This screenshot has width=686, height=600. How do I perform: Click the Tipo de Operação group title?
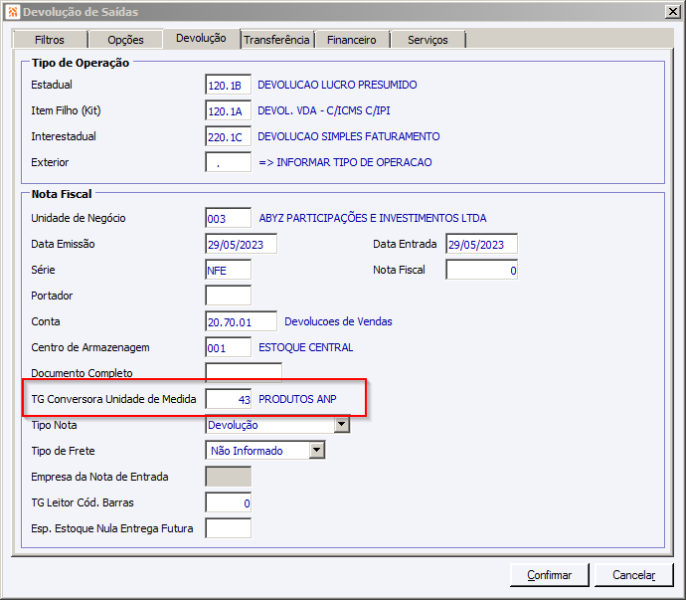coord(80,63)
